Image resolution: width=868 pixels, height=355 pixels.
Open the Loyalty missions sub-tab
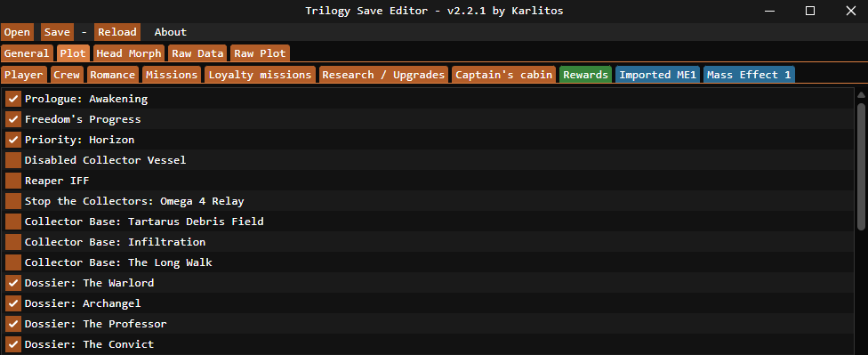[261, 75]
